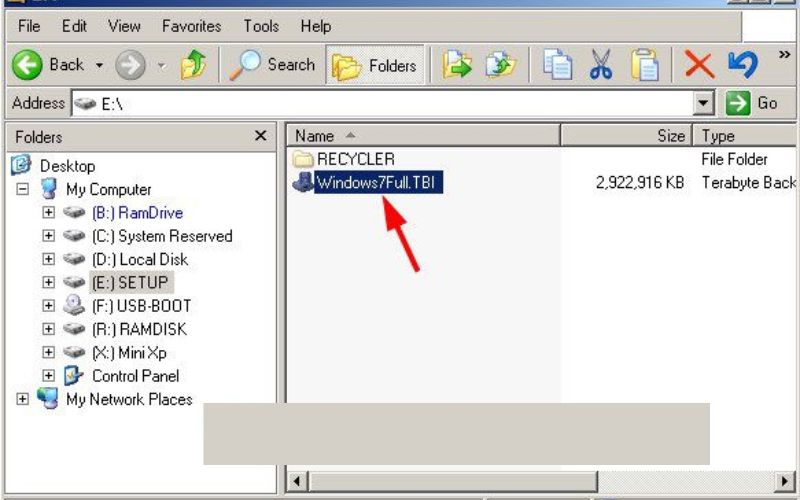The image size is (800, 500).
Task: Open the Address bar dropdown
Action: point(703,104)
